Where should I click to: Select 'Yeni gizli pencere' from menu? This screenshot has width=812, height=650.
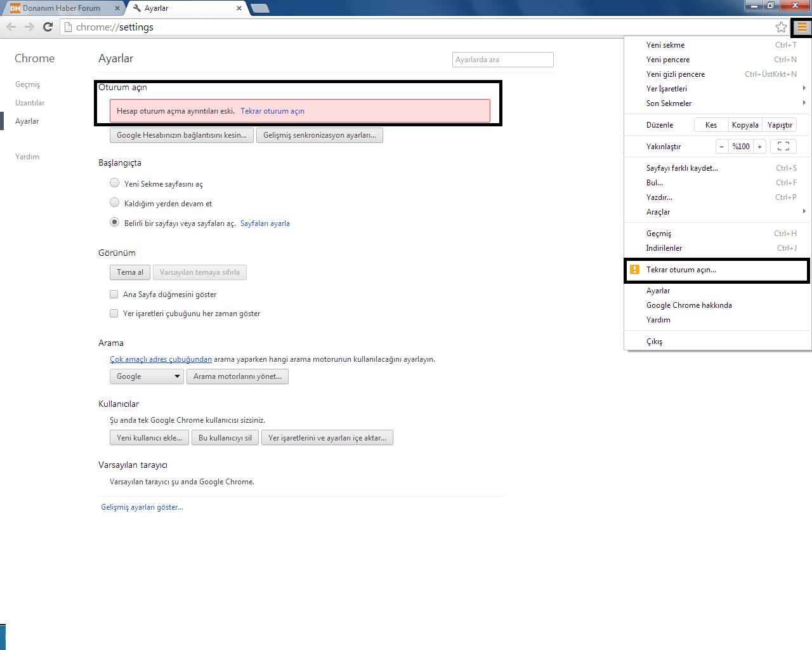676,74
